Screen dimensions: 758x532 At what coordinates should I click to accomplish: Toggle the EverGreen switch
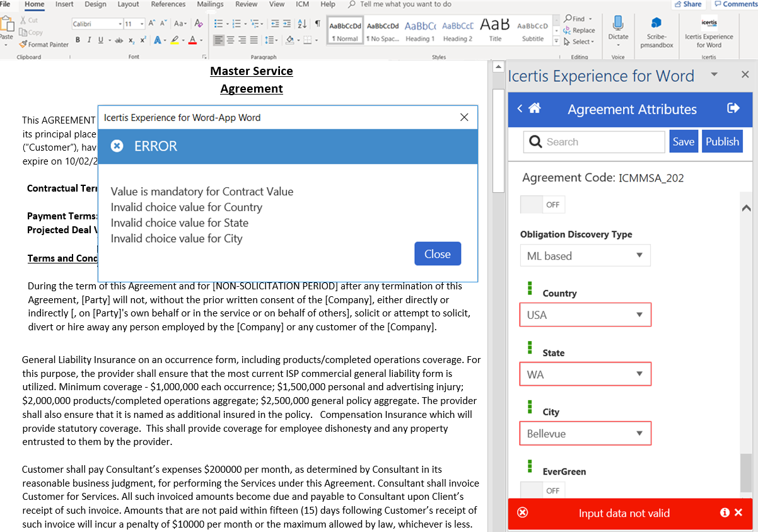pyautogui.click(x=542, y=490)
